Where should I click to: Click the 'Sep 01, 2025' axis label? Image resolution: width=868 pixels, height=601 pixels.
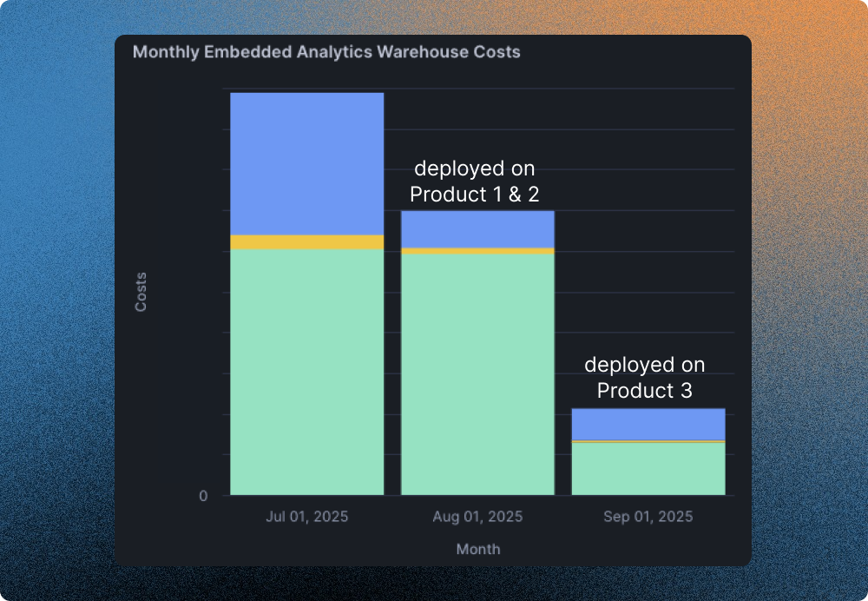(648, 516)
